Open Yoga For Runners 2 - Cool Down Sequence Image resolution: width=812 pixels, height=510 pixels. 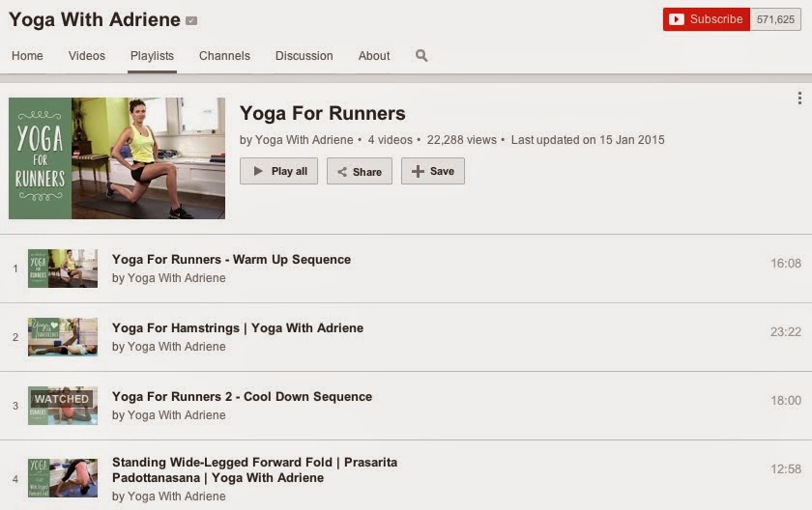pyautogui.click(x=242, y=397)
